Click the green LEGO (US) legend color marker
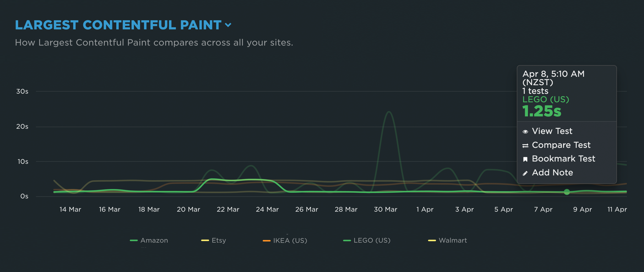The image size is (644, 272). [x=347, y=240]
